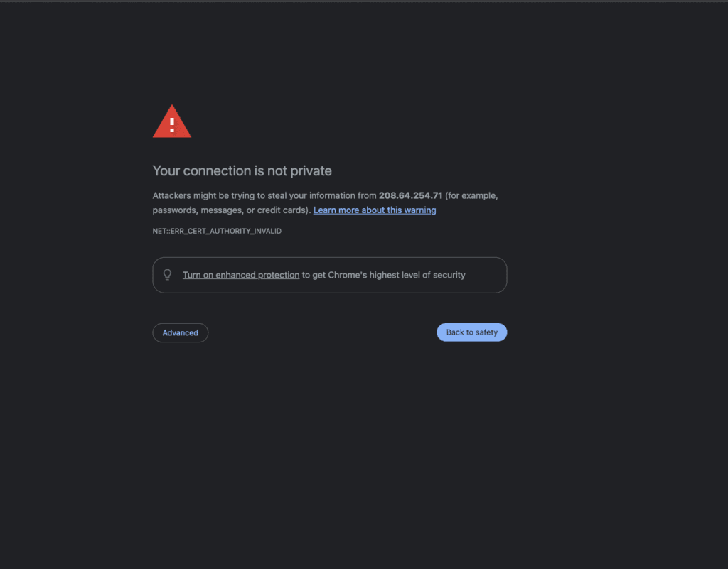728x569 pixels.
Task: Click the Attackers might be trying text
Action: click(204, 195)
